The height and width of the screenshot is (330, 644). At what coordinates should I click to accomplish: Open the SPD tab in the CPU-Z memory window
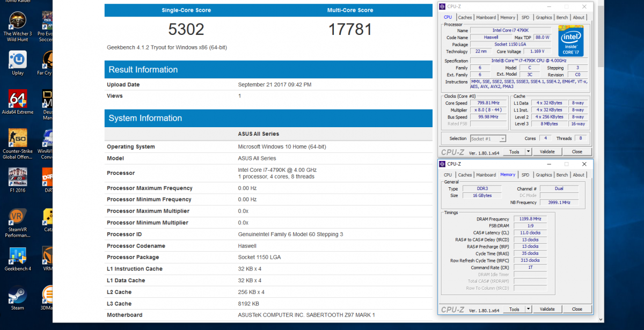[x=525, y=175]
